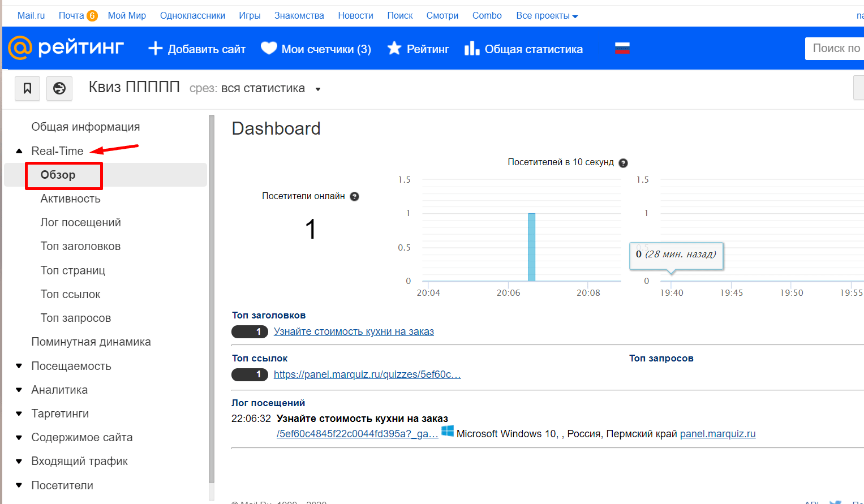
Task: Open Активность in sidebar
Action: [x=70, y=199]
